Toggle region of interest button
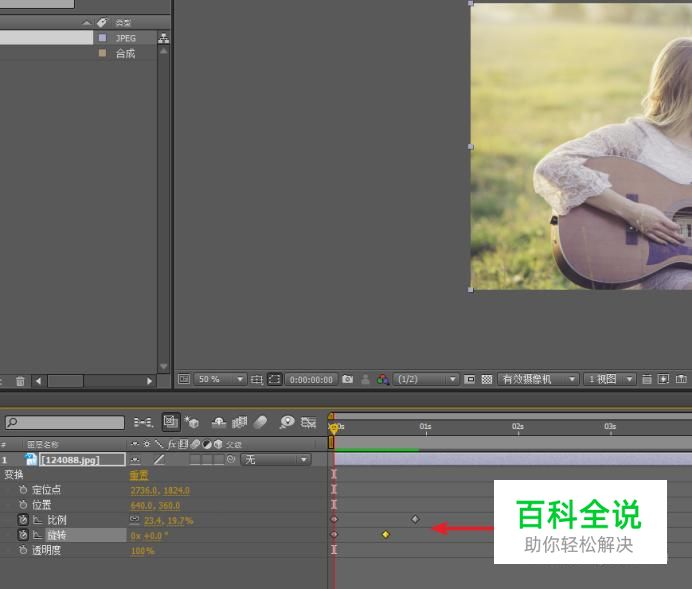692x589 pixels. pos(275,379)
